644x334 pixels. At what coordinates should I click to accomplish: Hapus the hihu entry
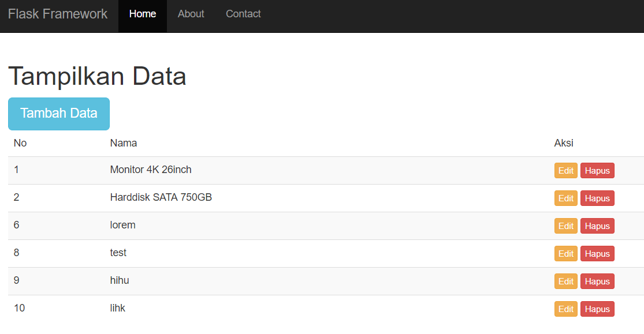[x=597, y=281]
